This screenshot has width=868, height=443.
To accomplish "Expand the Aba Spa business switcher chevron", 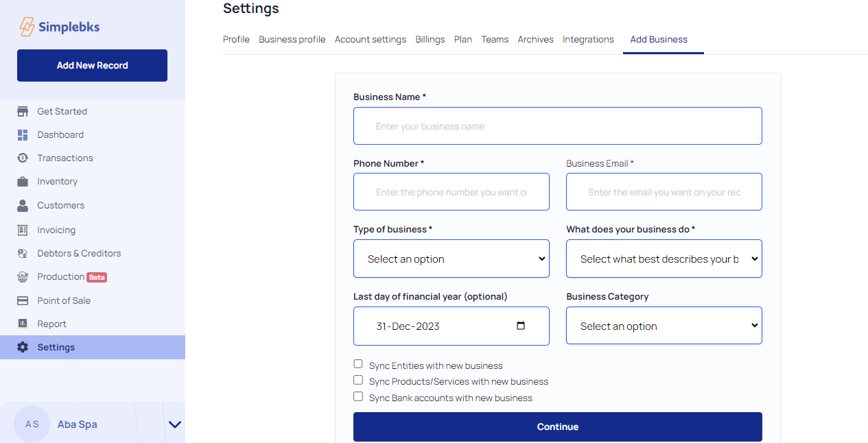I will [x=175, y=424].
